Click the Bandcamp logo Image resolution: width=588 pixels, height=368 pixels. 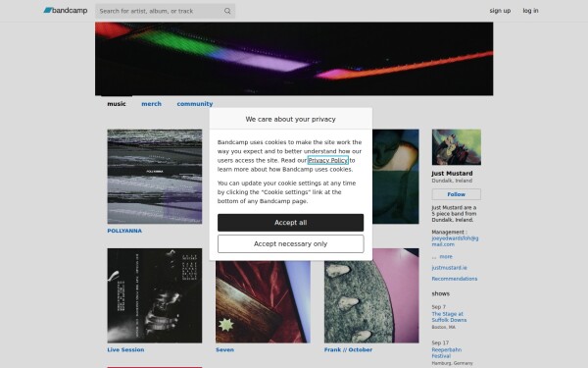click(66, 11)
